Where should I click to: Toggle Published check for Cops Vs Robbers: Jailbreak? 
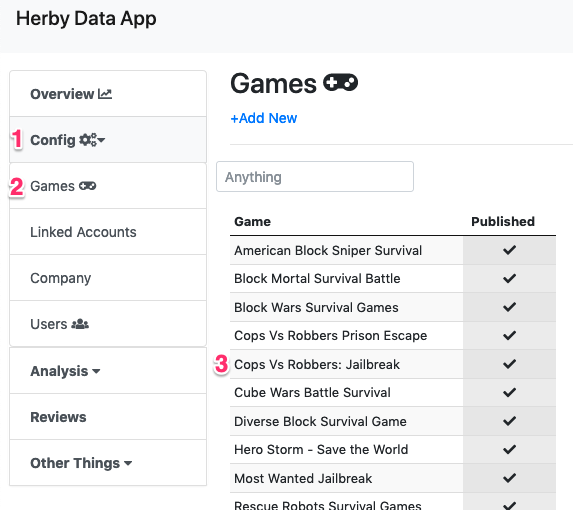[509, 364]
